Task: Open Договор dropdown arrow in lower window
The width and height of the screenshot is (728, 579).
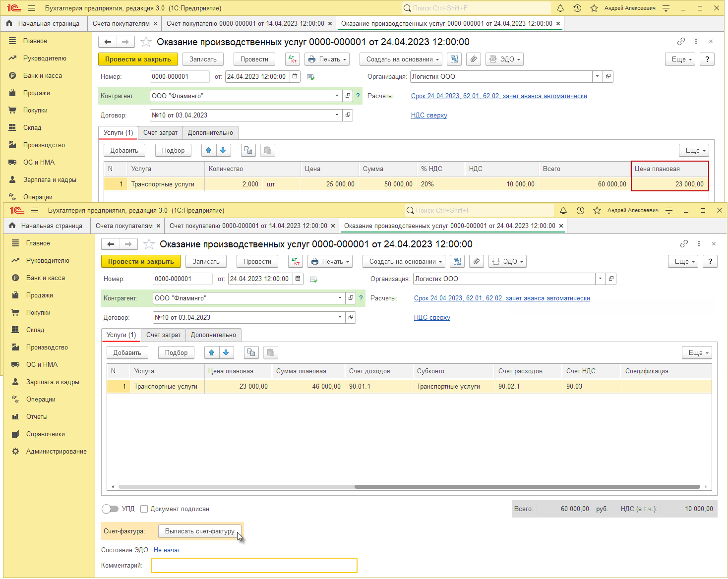Action: pyautogui.click(x=340, y=317)
